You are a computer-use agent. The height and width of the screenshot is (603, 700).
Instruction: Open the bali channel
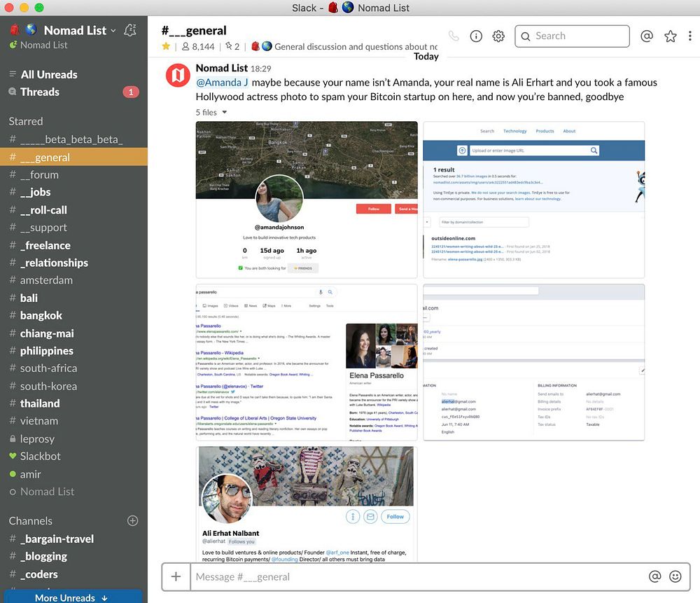point(73,298)
